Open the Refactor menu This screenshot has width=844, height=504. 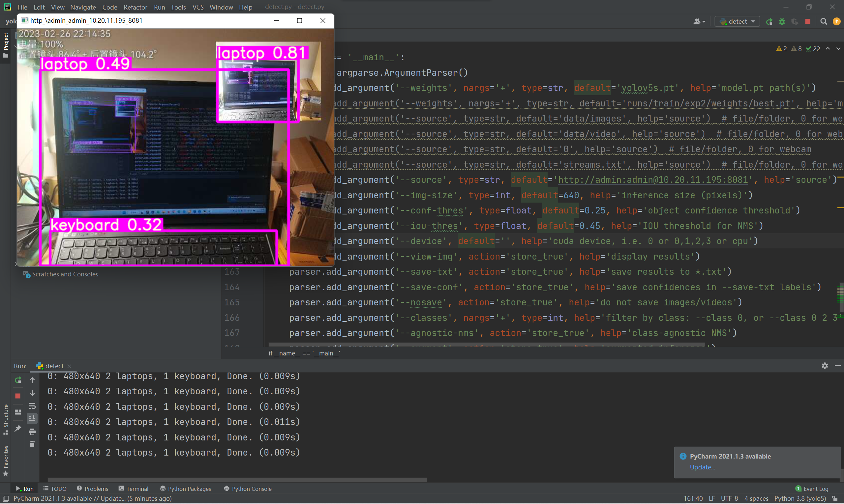pos(135,7)
